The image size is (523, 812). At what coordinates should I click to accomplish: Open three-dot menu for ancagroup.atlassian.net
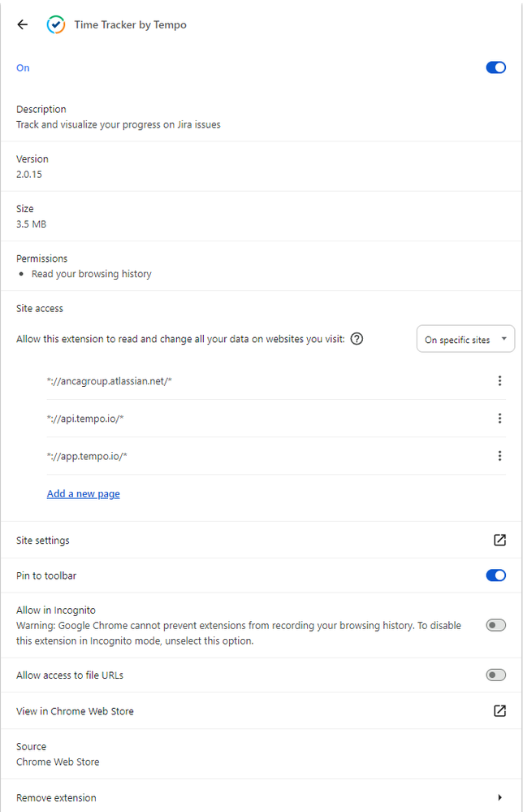499,381
